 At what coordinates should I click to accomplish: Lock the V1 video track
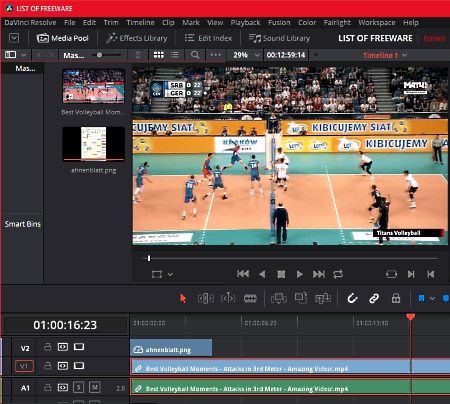(48, 366)
